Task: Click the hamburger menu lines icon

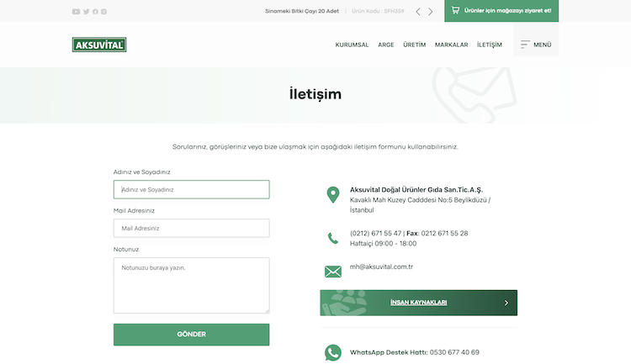Action: (525, 45)
